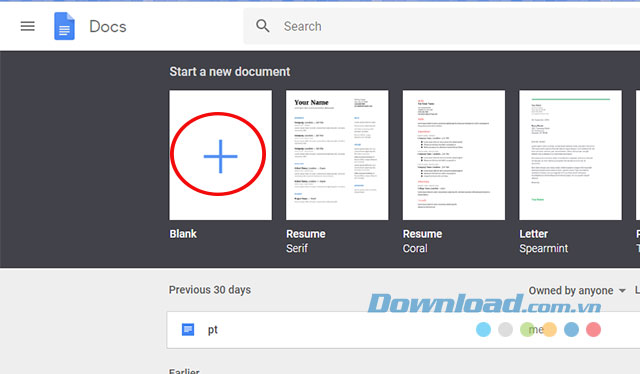Focus the Search input field
This screenshot has height=374, width=640.
point(442,26)
